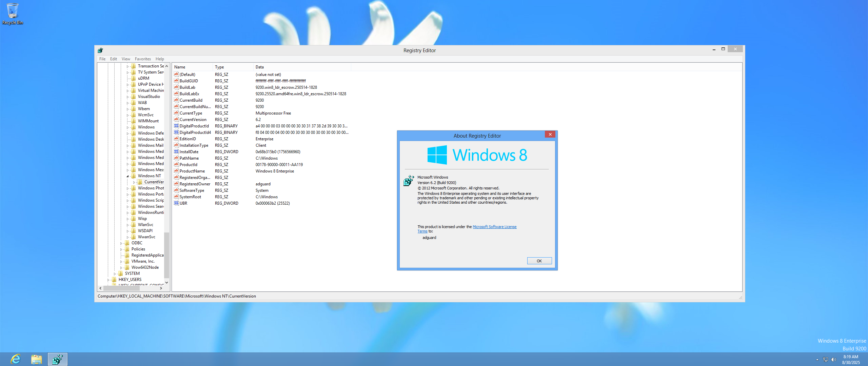Select the CurrentBuild value row
Screen dimensions: 868x366
pyautogui.click(x=191, y=100)
